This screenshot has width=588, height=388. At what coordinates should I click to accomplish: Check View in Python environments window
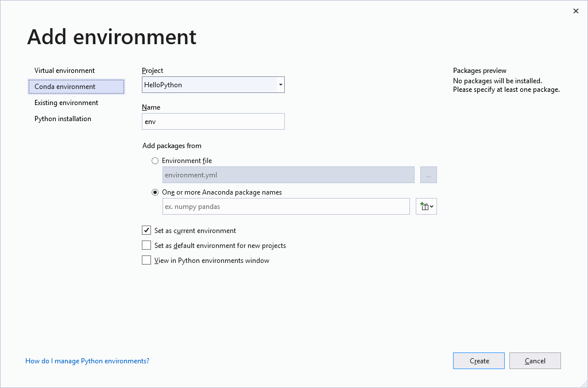point(146,261)
